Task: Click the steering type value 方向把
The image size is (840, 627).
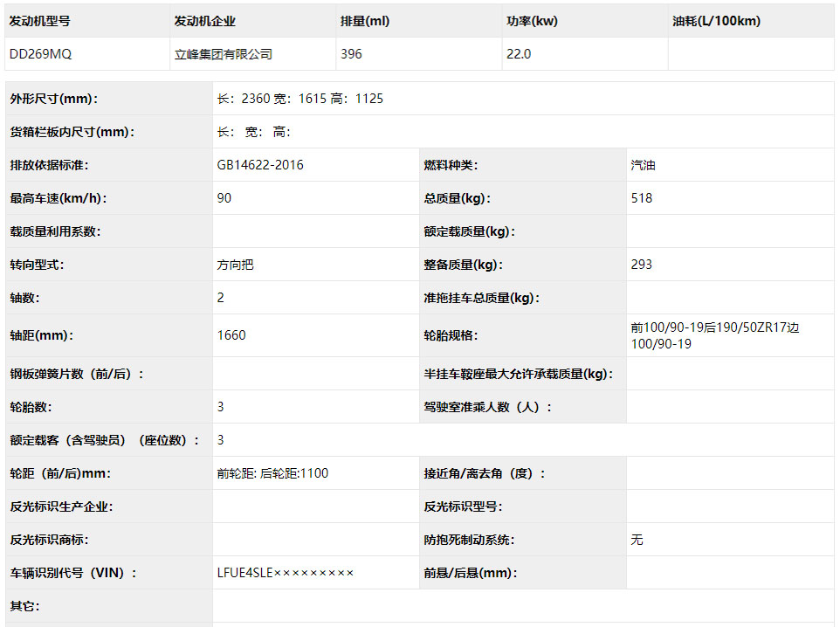Action: point(235,265)
